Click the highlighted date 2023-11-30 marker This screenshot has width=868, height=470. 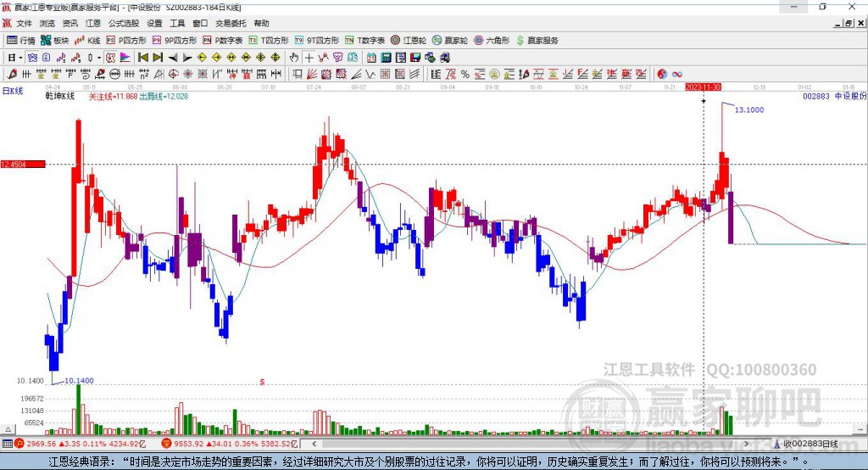[x=703, y=87]
